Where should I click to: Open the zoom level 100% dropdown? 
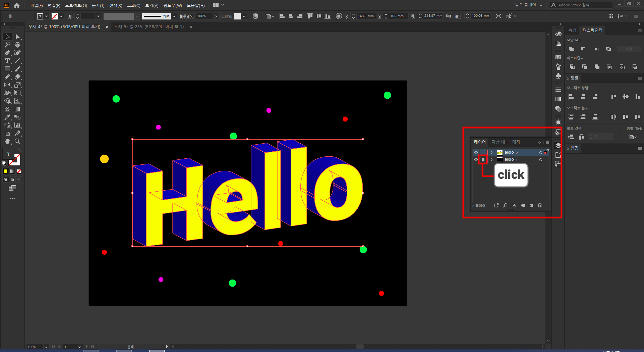(46, 347)
